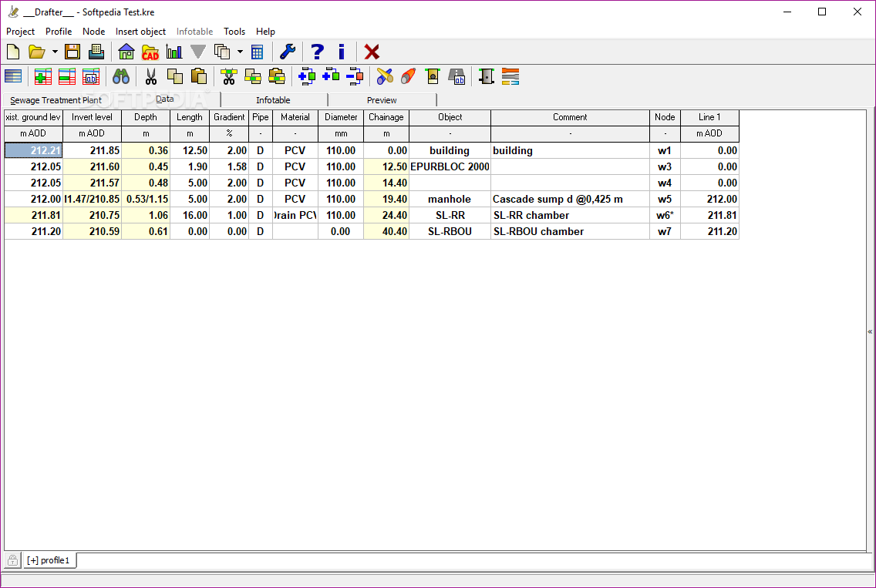Image resolution: width=876 pixels, height=588 pixels.
Task: Add table row with green plus icon
Action: pos(43,76)
